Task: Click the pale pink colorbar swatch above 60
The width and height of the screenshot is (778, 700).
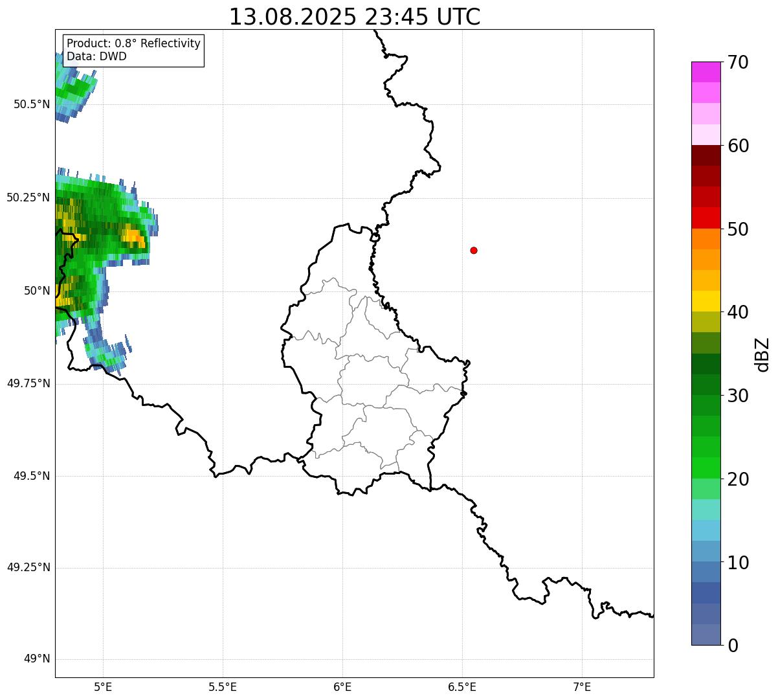Action: (706, 135)
